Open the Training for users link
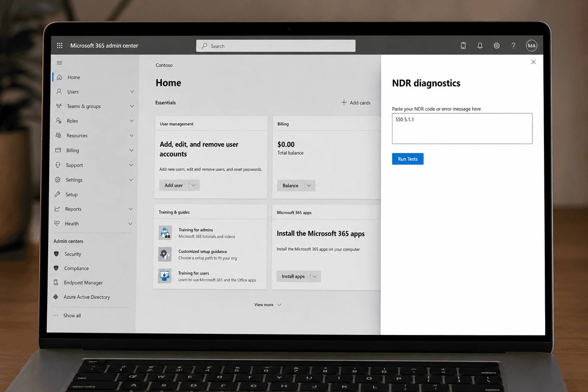588x392 pixels. (194, 273)
